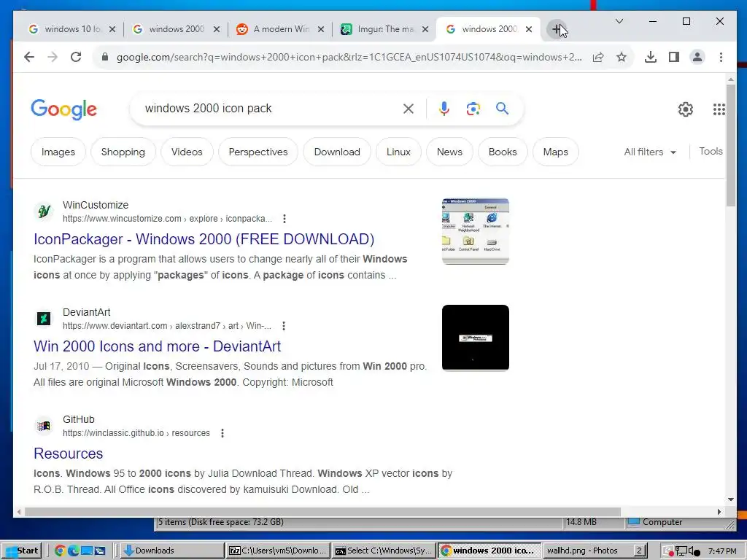
Task: Open the Start menu
Action: [22, 551]
